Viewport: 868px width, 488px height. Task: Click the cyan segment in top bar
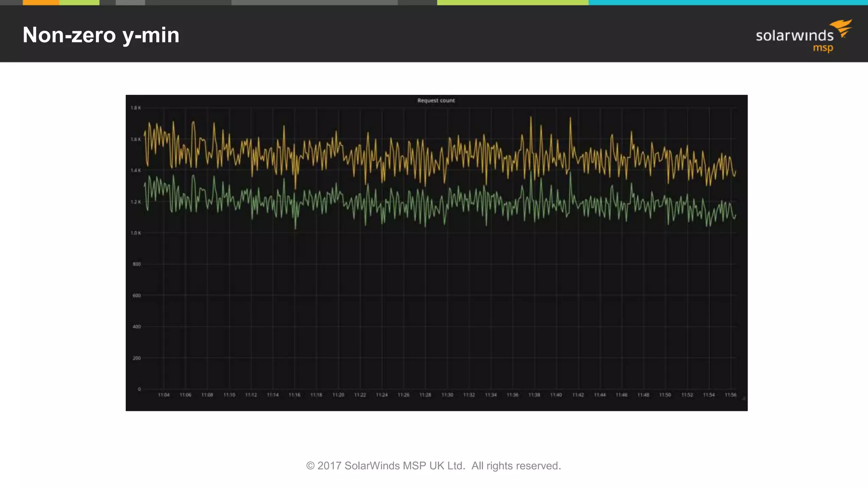click(x=728, y=3)
